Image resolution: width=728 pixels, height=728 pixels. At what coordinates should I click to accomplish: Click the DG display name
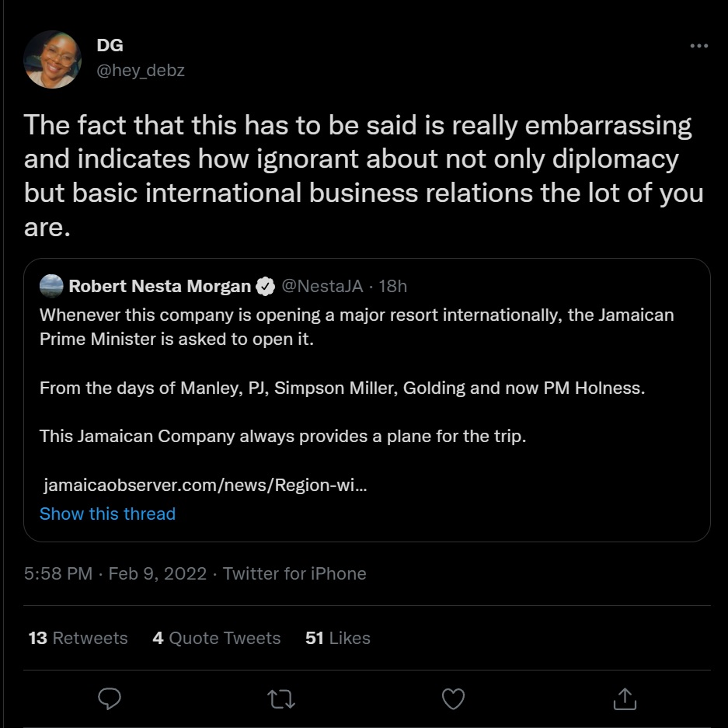coord(110,46)
